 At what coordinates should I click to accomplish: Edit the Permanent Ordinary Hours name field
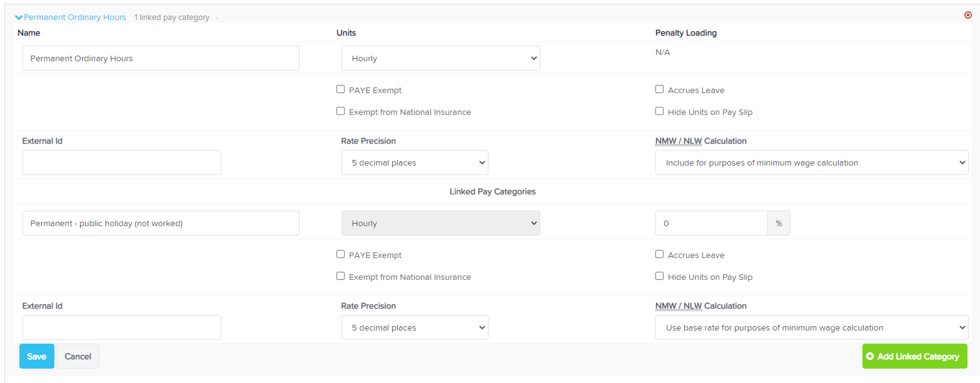click(x=161, y=58)
